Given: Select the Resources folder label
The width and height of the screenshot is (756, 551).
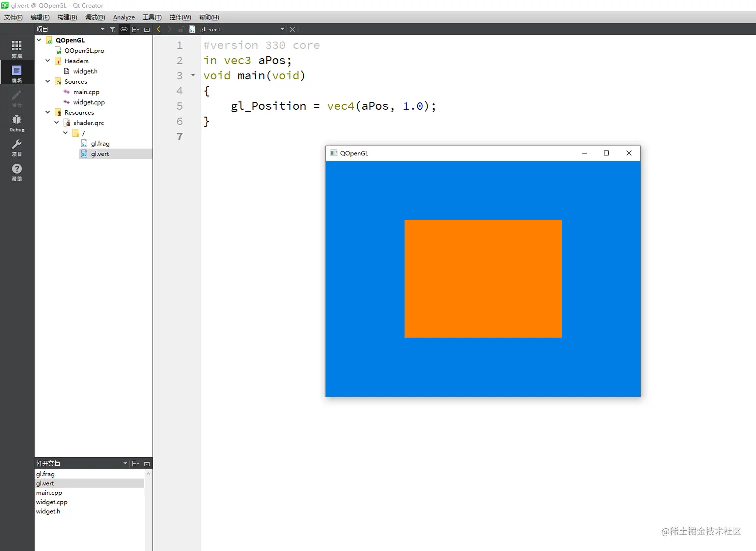Looking at the screenshot, I should (x=79, y=112).
